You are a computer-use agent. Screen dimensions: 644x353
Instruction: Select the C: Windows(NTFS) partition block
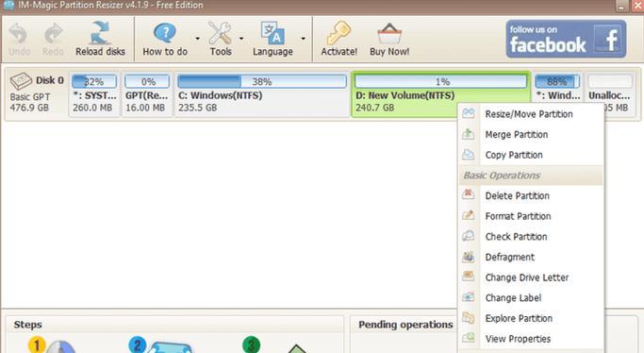261,93
